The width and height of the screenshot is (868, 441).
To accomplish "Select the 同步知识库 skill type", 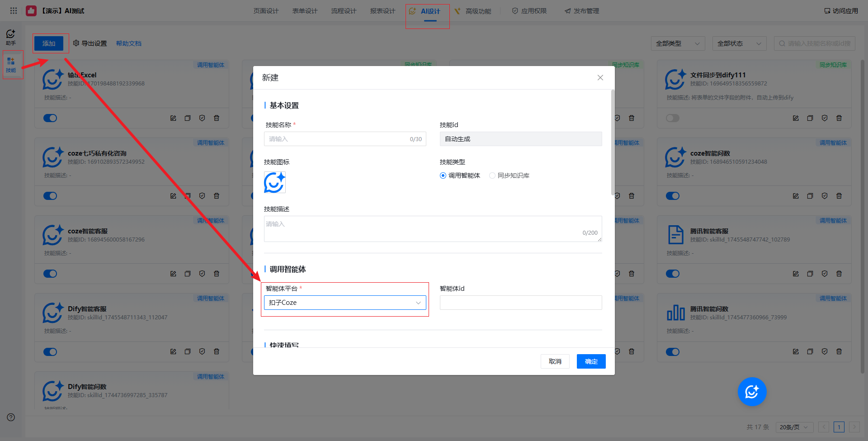I will pyautogui.click(x=492, y=175).
